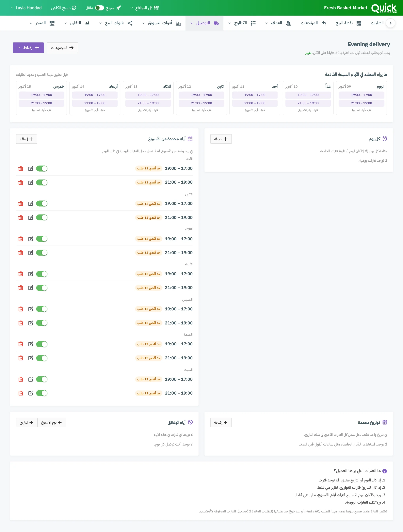Toggle the سريع fast mode switch
The width and height of the screenshot is (403, 532).
click(x=99, y=8)
